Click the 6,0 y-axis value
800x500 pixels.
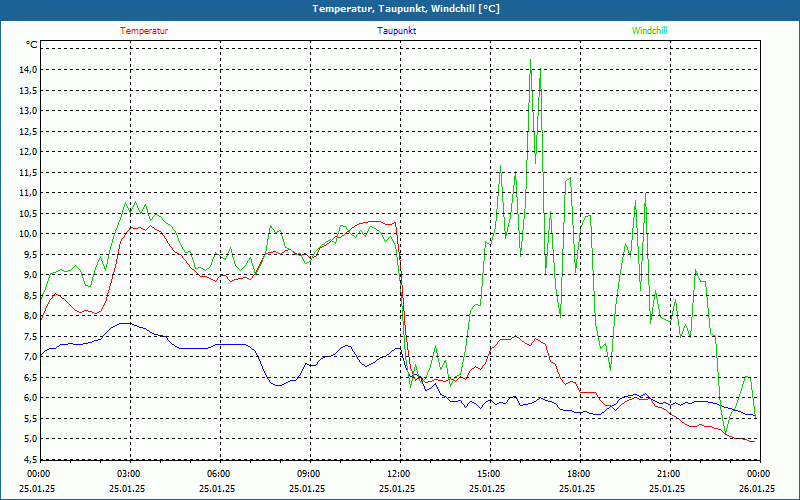point(31,398)
